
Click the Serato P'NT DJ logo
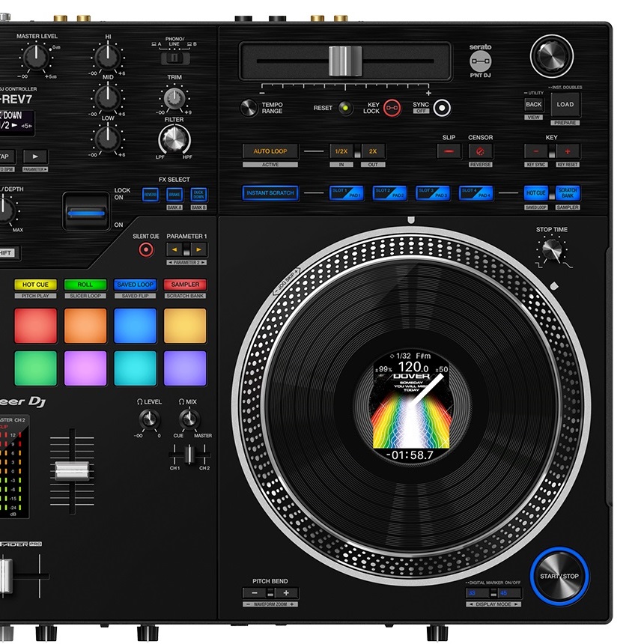coord(480,61)
